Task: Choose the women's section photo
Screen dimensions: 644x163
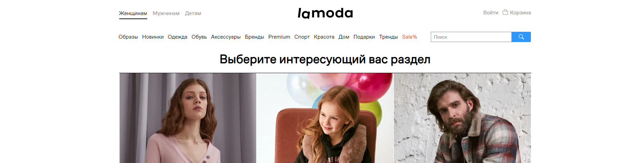Action: tap(188, 118)
